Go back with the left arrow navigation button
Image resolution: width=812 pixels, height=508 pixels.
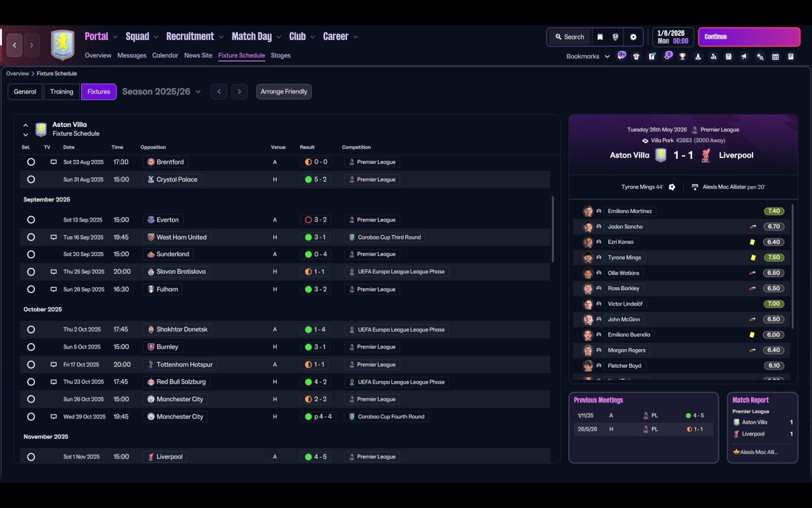[x=15, y=45]
